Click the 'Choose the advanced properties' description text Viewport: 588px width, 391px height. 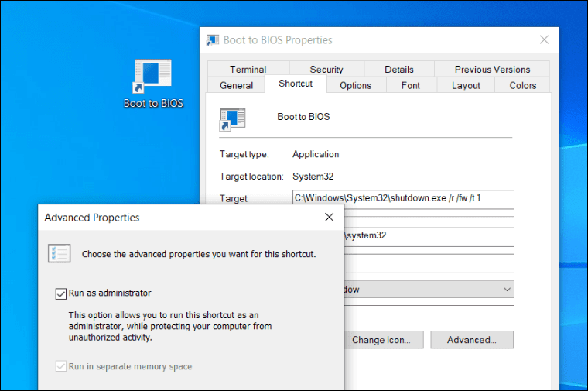(x=199, y=254)
